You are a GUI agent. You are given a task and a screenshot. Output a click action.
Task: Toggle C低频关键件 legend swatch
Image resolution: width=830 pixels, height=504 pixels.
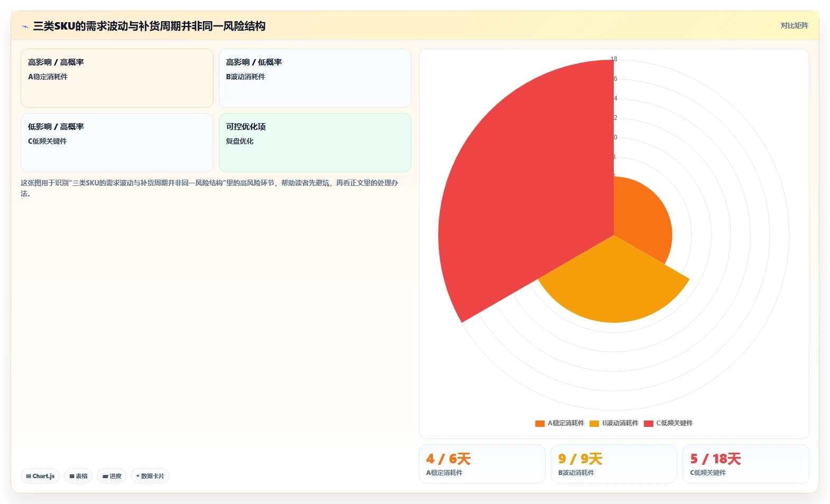click(x=649, y=423)
